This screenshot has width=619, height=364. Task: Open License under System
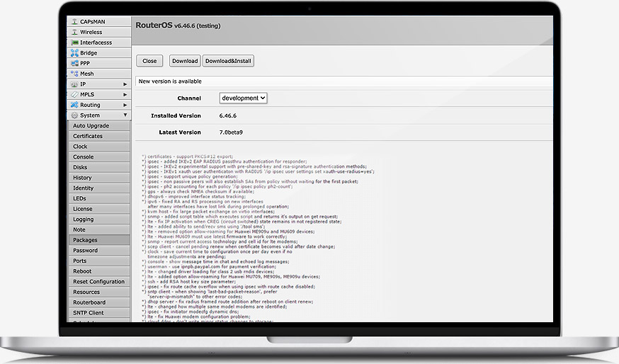click(x=99, y=209)
